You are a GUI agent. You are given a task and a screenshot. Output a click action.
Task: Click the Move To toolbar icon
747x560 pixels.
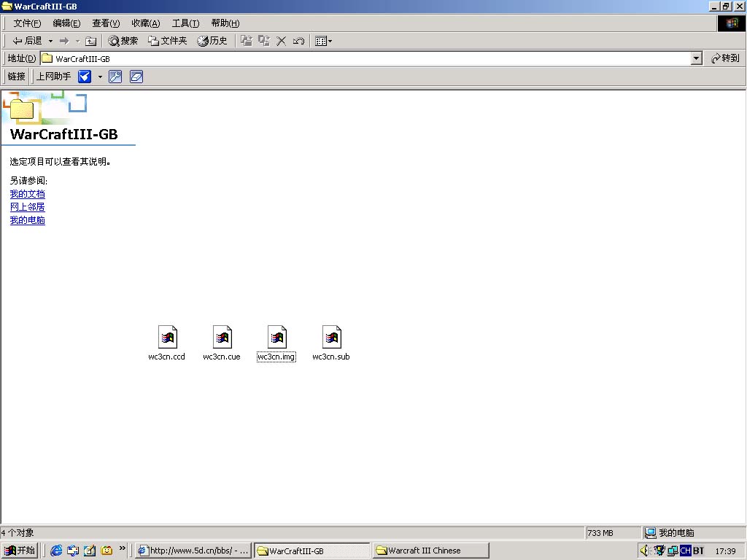pos(247,41)
